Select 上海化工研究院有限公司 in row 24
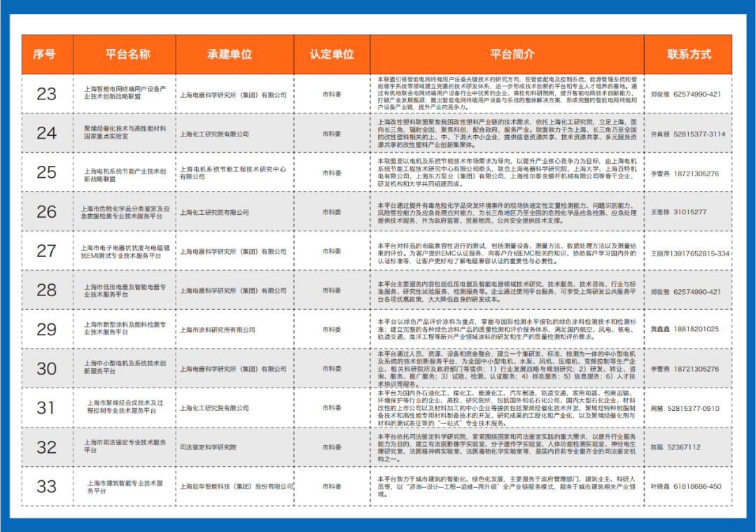 pyautogui.click(x=214, y=134)
